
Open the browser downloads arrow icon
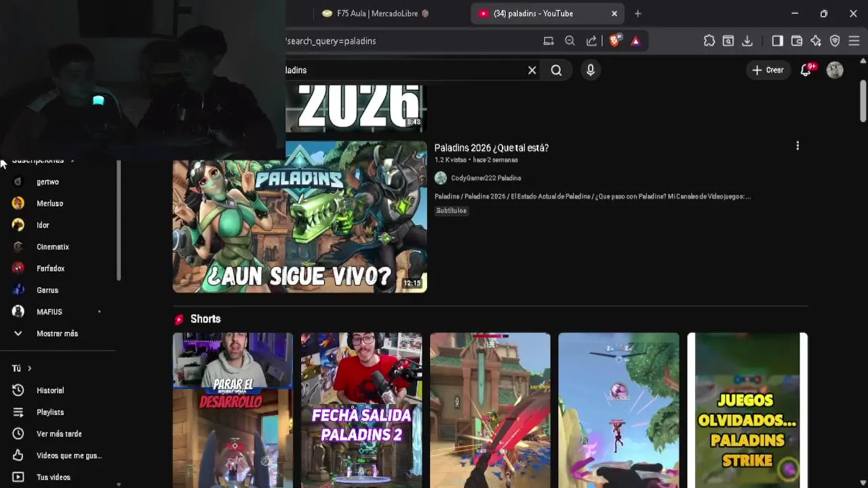pyautogui.click(x=747, y=41)
